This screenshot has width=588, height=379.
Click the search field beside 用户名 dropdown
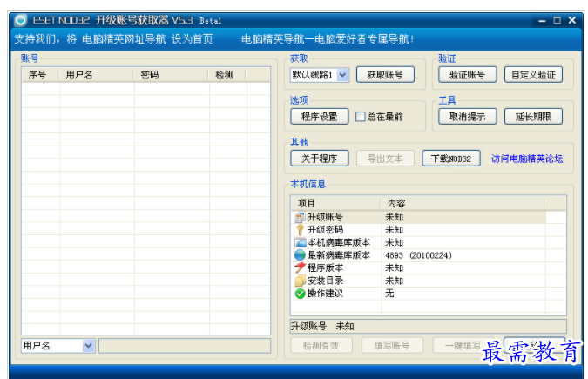click(x=185, y=346)
